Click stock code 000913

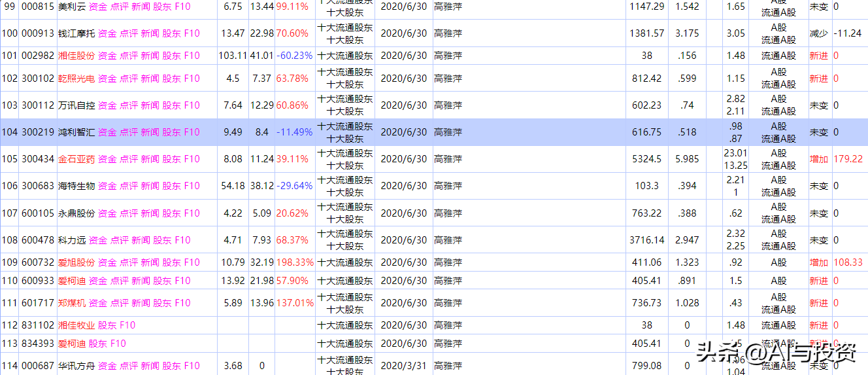click(x=38, y=33)
